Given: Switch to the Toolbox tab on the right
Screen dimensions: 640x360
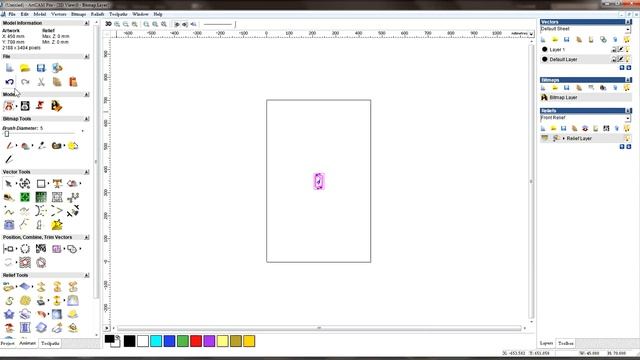Looking at the screenshot, I should (x=566, y=343).
